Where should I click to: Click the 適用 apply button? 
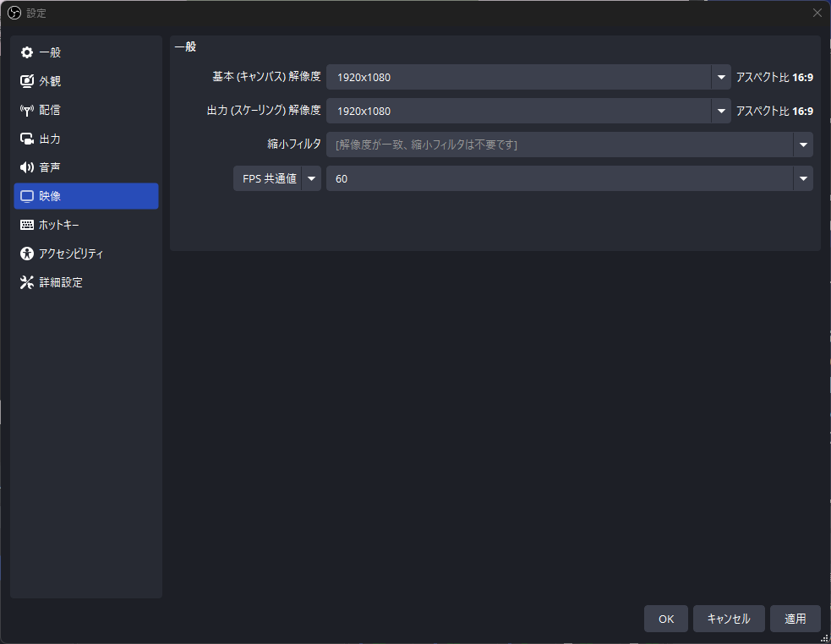[795, 619]
